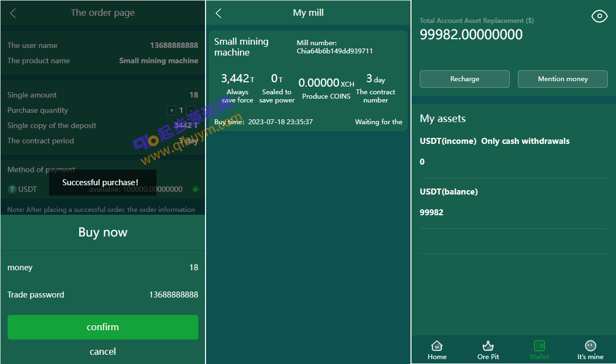Increase purchase quantity with plus
This screenshot has height=364, width=616.
tap(171, 110)
